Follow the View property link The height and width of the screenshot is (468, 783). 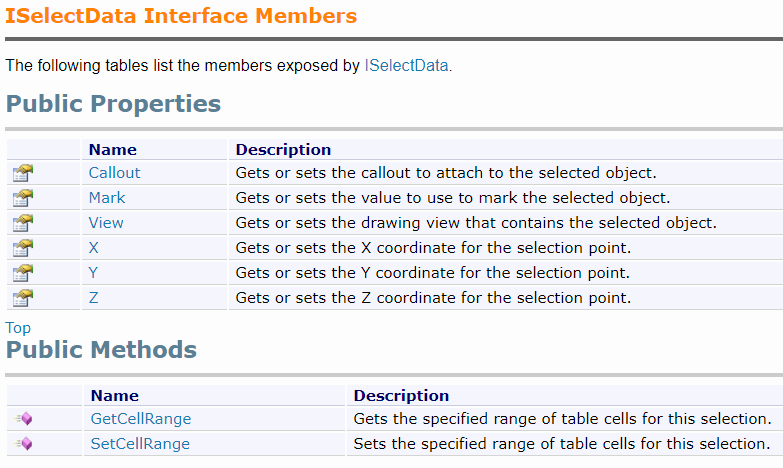point(106,223)
